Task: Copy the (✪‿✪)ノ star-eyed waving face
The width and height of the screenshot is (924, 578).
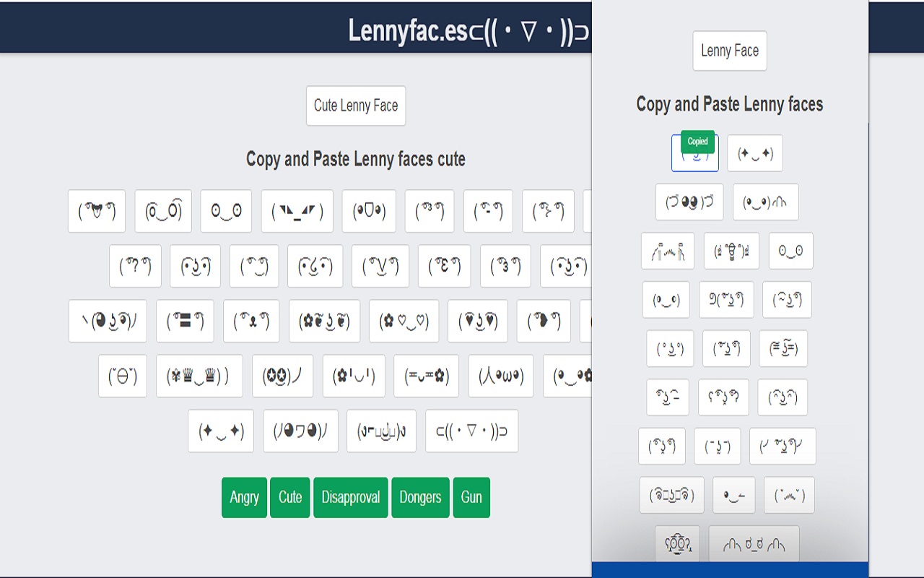Action: pos(282,376)
